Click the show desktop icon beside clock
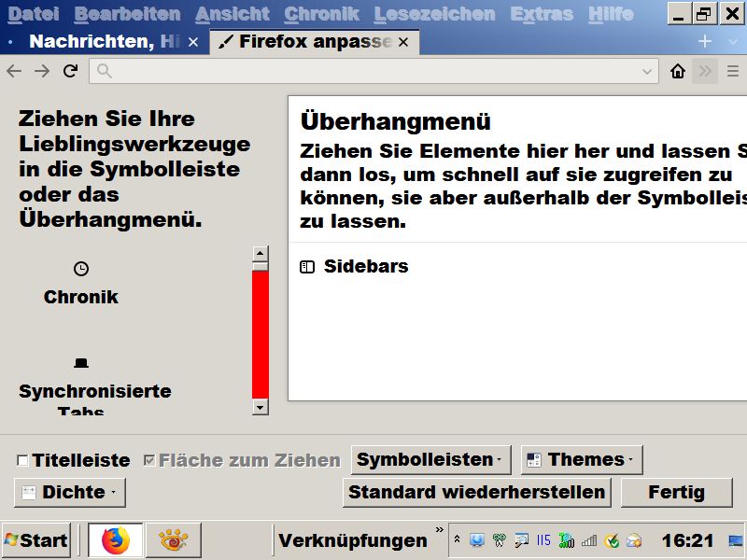 [736, 540]
